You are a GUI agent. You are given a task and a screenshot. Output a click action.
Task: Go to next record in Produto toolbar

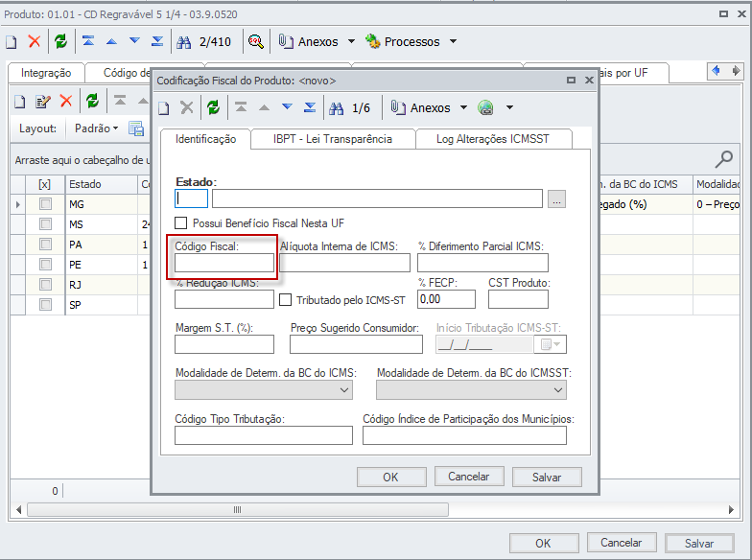point(134,41)
